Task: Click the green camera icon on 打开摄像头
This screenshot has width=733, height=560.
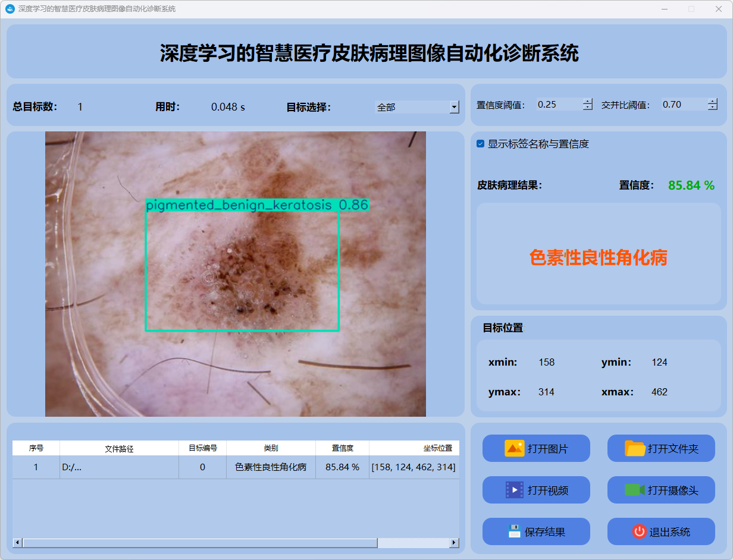Action: coord(635,490)
